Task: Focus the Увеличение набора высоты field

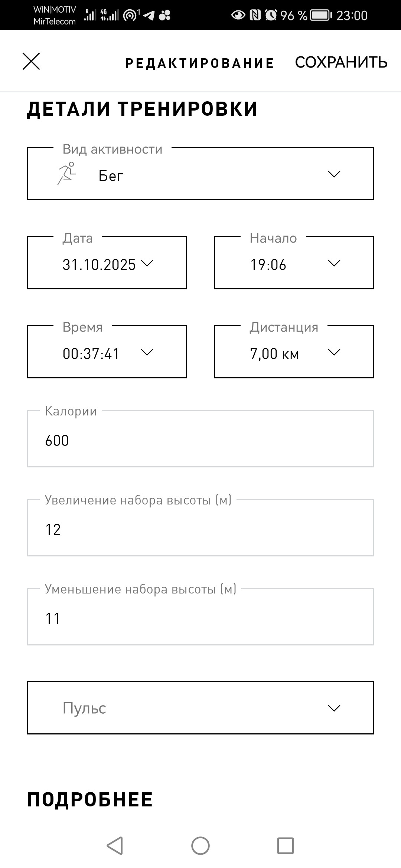Action: tap(200, 527)
